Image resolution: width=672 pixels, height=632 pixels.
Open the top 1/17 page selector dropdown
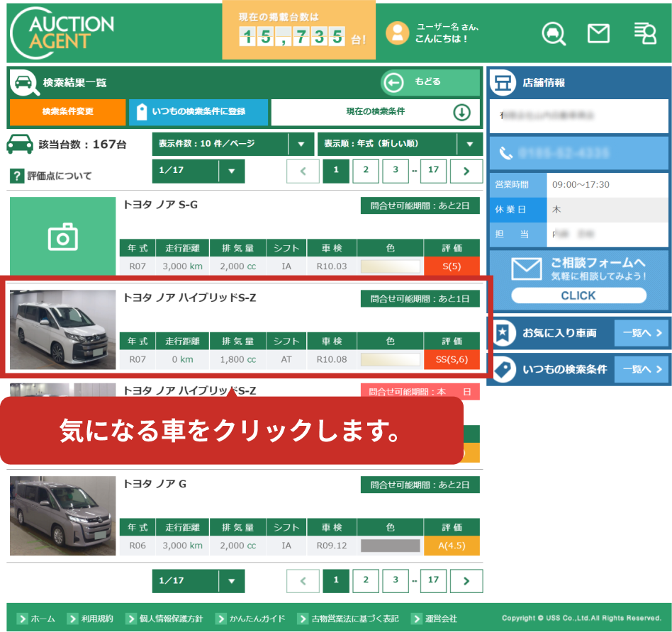tap(198, 171)
